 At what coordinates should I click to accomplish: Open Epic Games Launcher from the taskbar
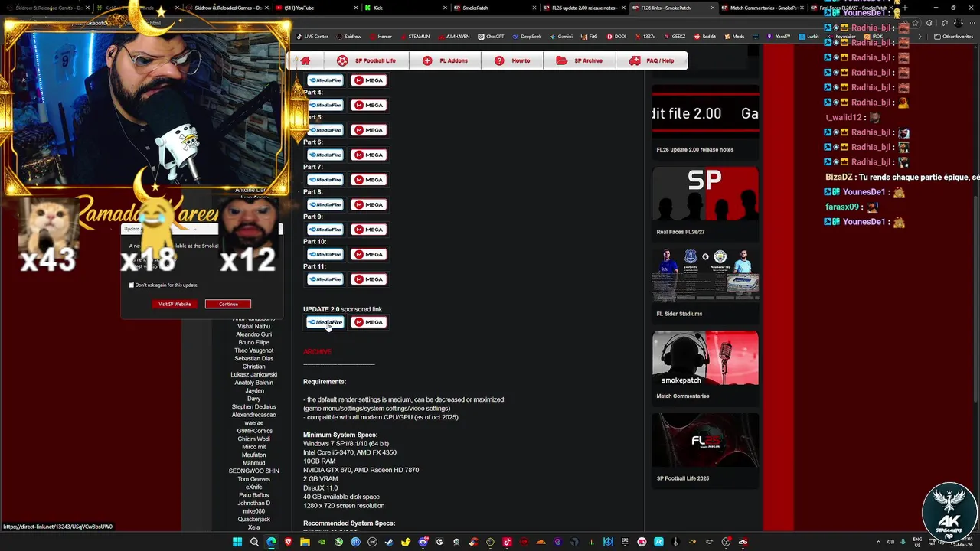pyautogui.click(x=625, y=542)
